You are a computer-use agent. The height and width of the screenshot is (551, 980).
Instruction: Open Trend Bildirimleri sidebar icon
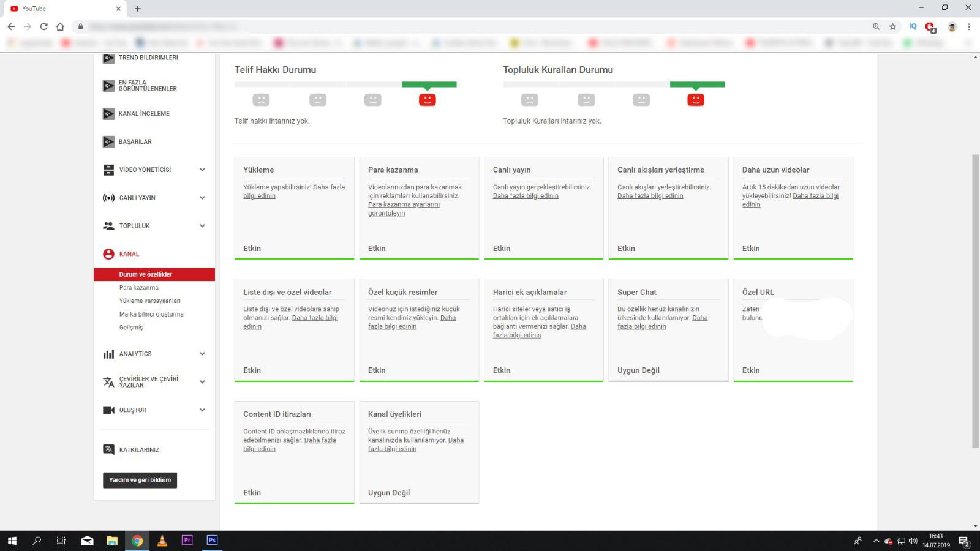tap(108, 58)
